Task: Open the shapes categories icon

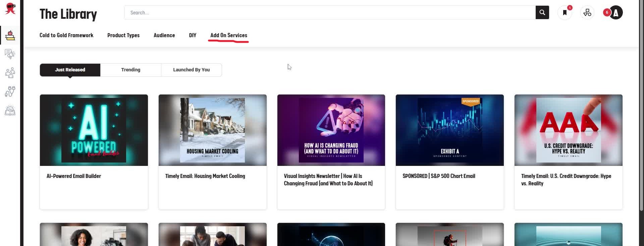Action: pyautogui.click(x=587, y=13)
